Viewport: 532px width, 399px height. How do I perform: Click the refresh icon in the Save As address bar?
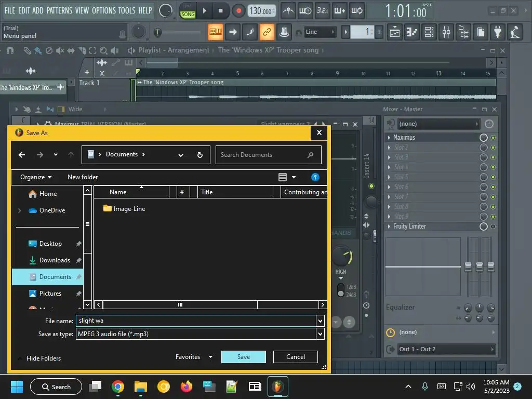(x=200, y=155)
